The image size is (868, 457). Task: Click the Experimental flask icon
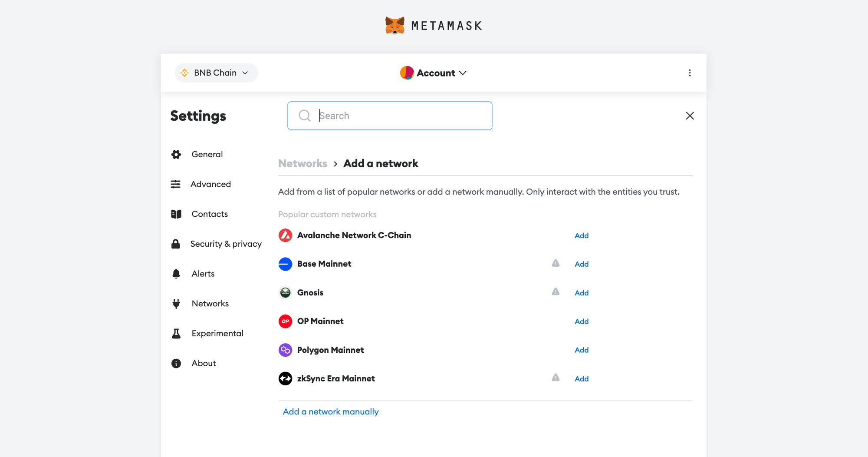(176, 334)
